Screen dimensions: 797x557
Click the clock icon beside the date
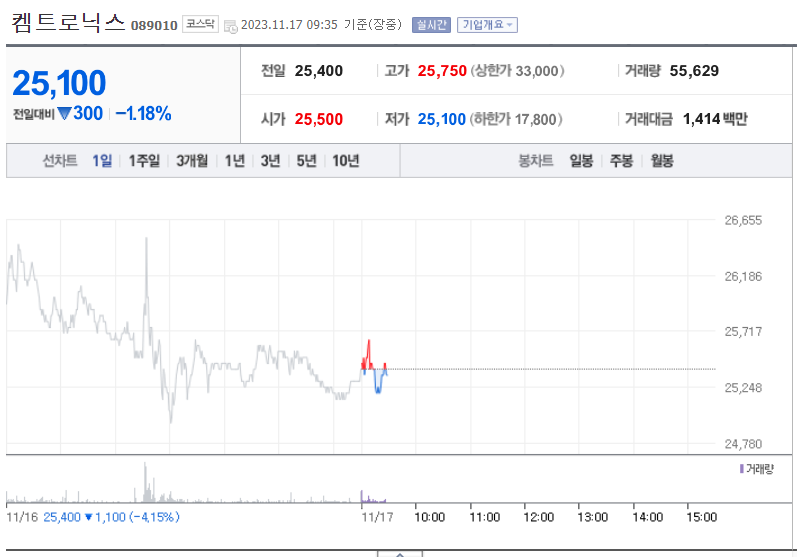tap(231, 26)
